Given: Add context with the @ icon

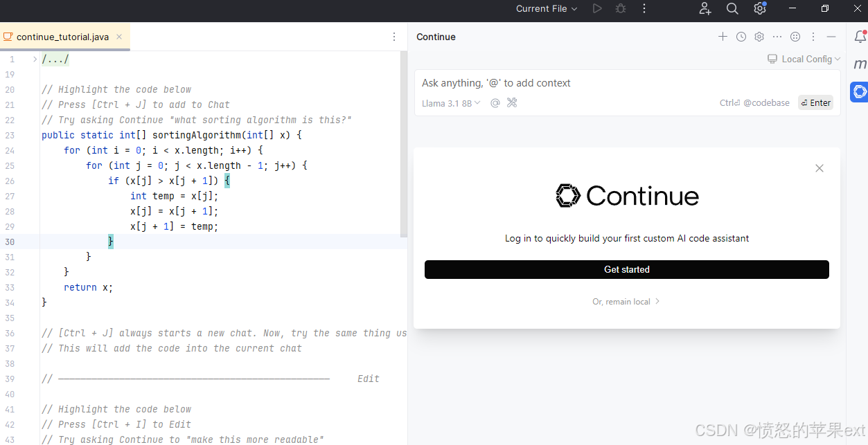Looking at the screenshot, I should click(x=495, y=103).
